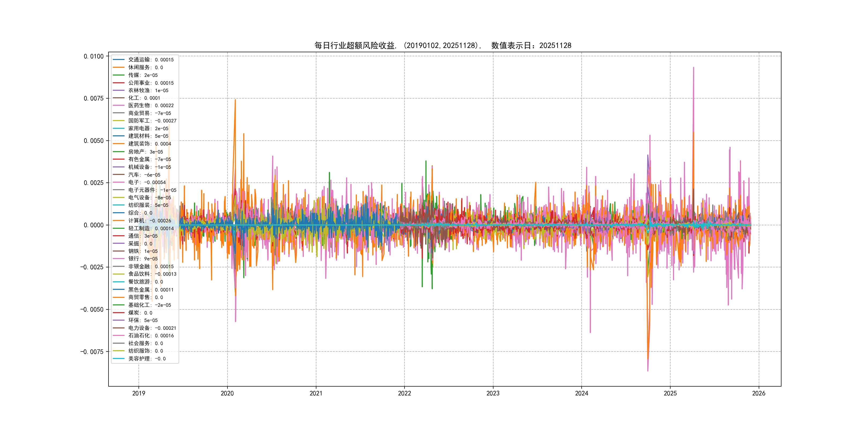Click the 2026 x-axis tick label

click(x=758, y=393)
